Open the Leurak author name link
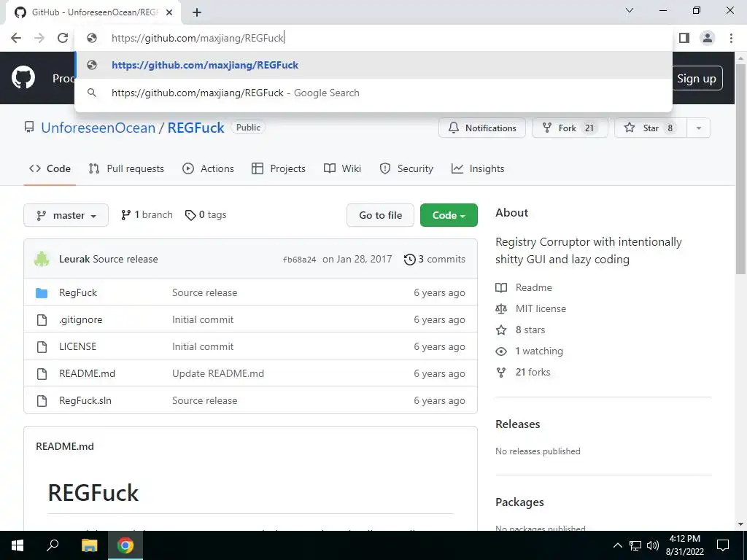Image resolution: width=747 pixels, height=560 pixels. click(74, 259)
